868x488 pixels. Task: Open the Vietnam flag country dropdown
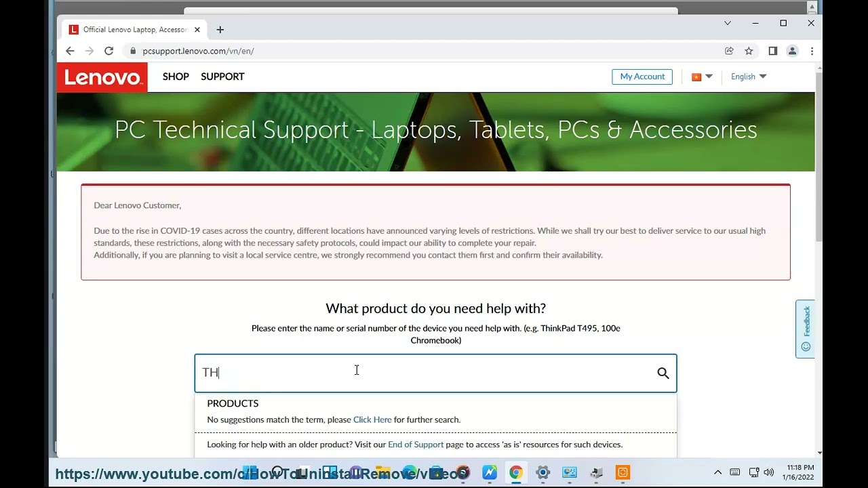click(x=702, y=77)
